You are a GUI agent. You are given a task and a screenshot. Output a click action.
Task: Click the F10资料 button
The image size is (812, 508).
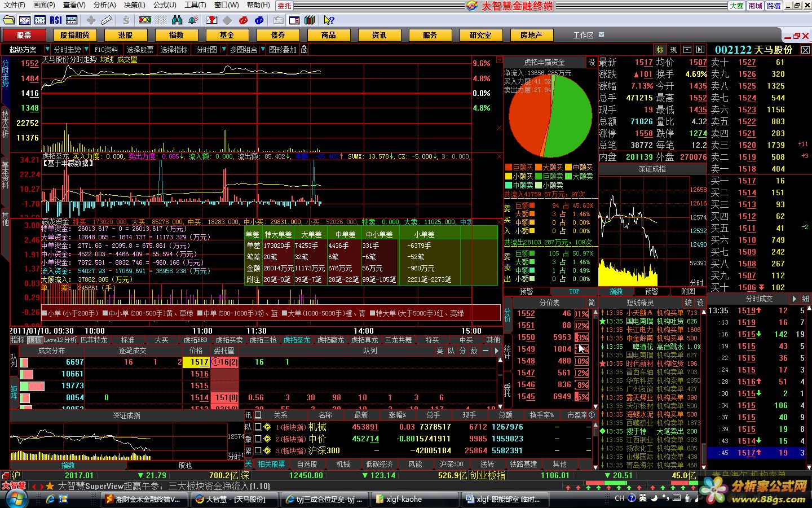(x=106, y=50)
